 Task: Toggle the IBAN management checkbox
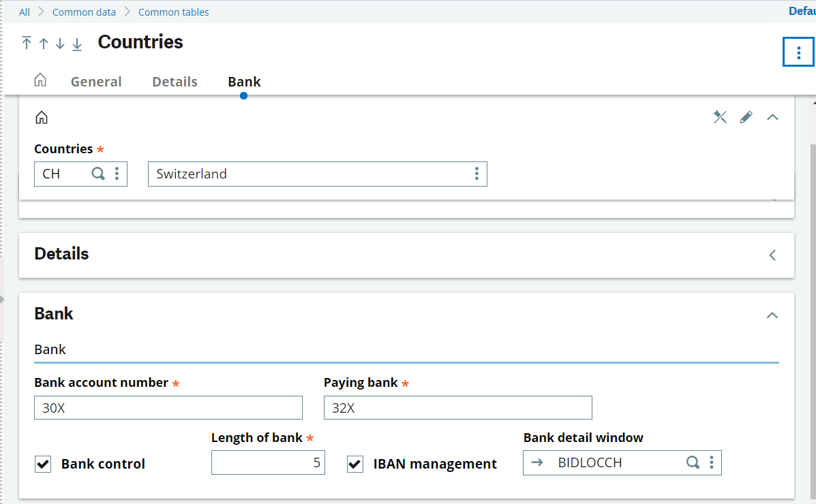coord(355,464)
